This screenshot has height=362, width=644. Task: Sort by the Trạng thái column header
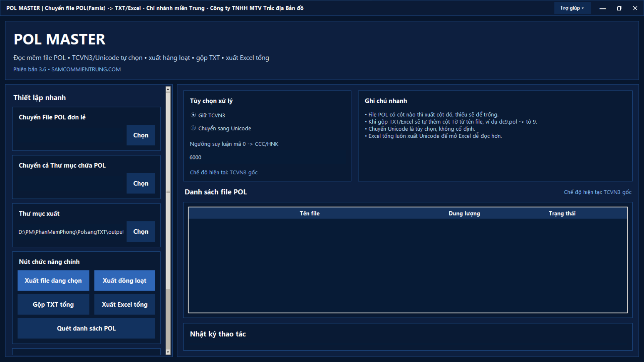(562, 214)
